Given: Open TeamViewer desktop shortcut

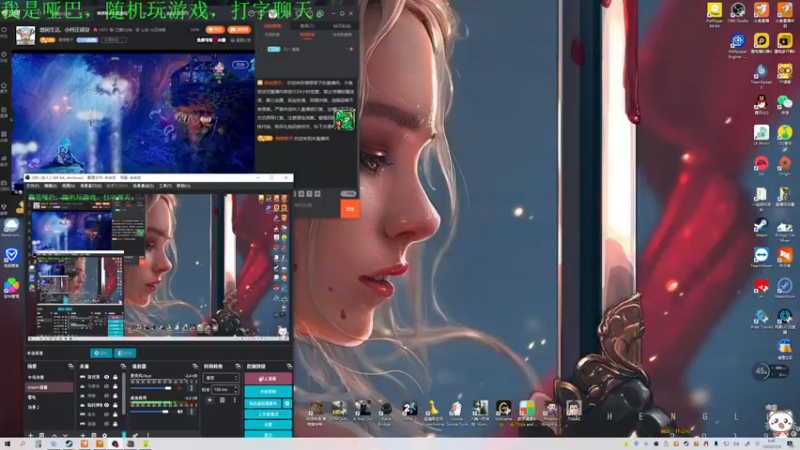Looking at the screenshot, I should point(761,258).
